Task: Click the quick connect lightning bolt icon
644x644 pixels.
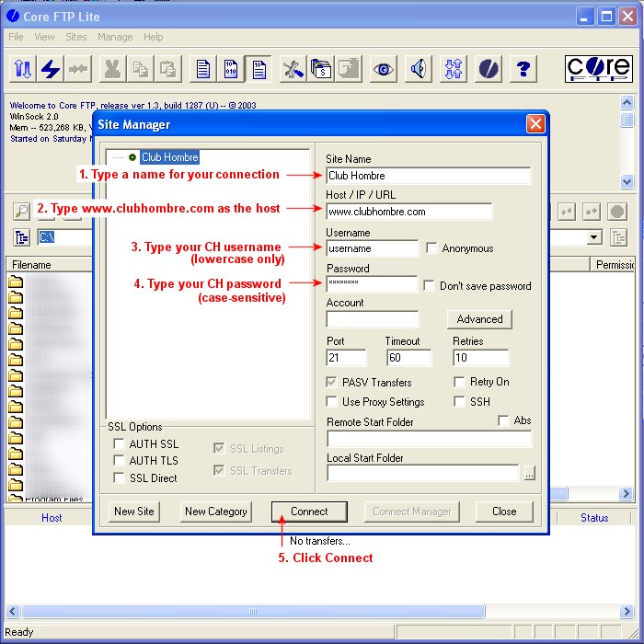Action: (x=50, y=69)
